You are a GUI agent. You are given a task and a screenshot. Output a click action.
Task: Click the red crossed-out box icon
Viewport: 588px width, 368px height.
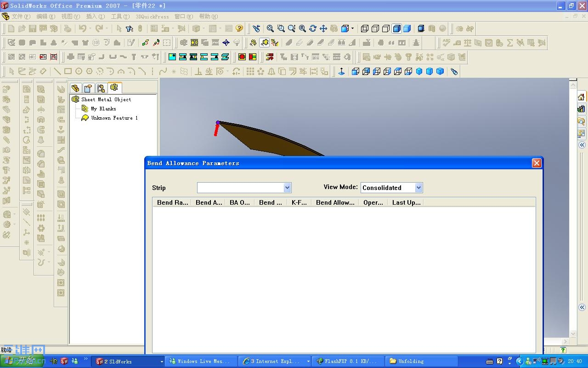[x=54, y=57]
